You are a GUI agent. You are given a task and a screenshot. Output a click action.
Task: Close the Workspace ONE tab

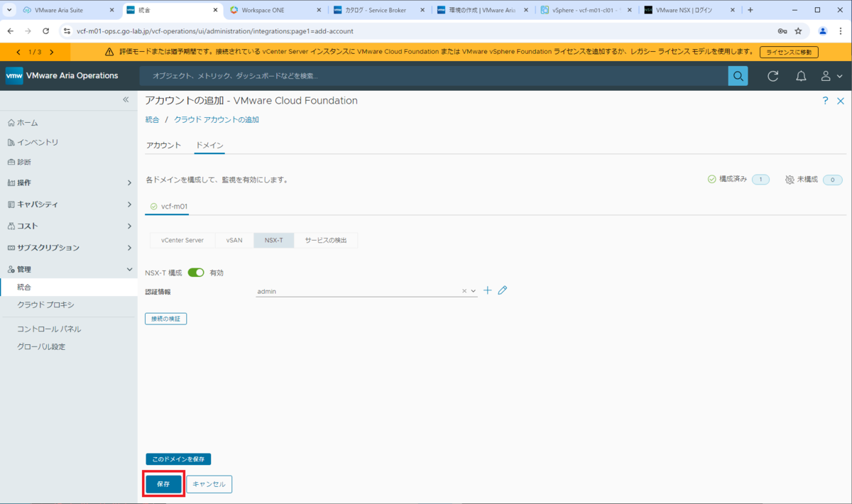point(319,10)
